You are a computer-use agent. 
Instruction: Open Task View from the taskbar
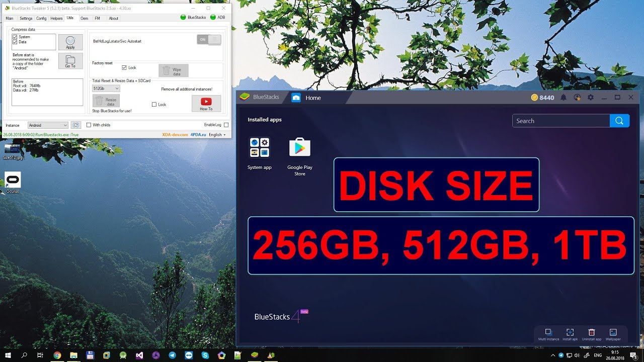pyautogui.click(x=40, y=355)
